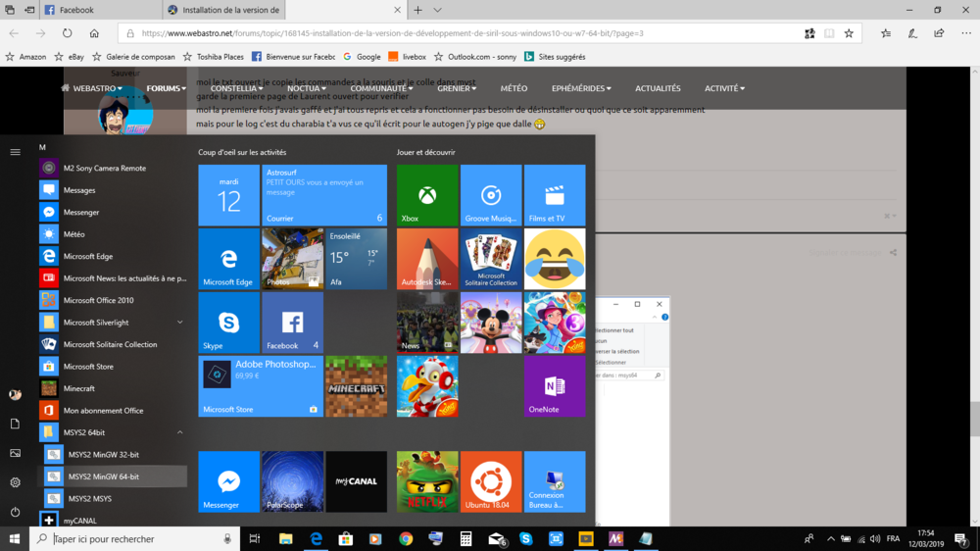Collapse the MSYS2 64bit folder
Viewport: 980px width, 551px height.
tap(179, 432)
